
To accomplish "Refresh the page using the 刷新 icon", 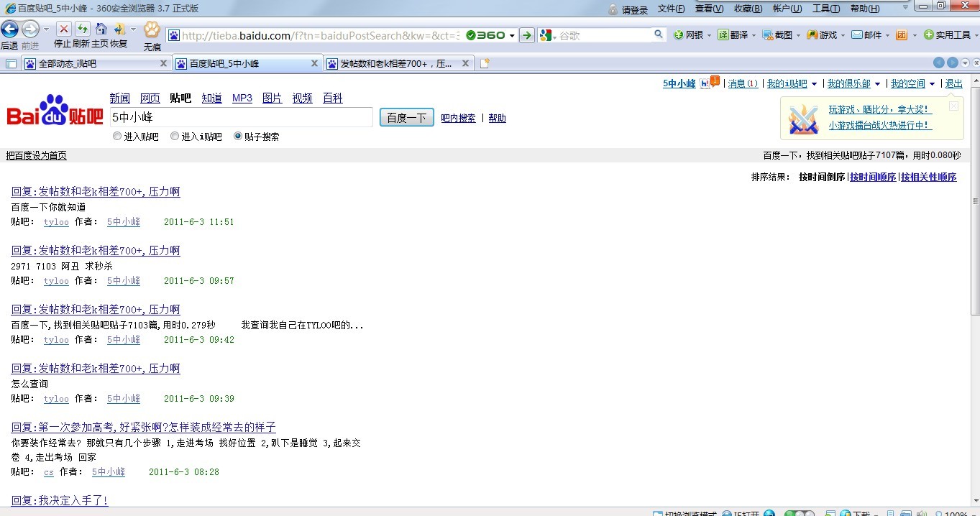I will click(82, 29).
